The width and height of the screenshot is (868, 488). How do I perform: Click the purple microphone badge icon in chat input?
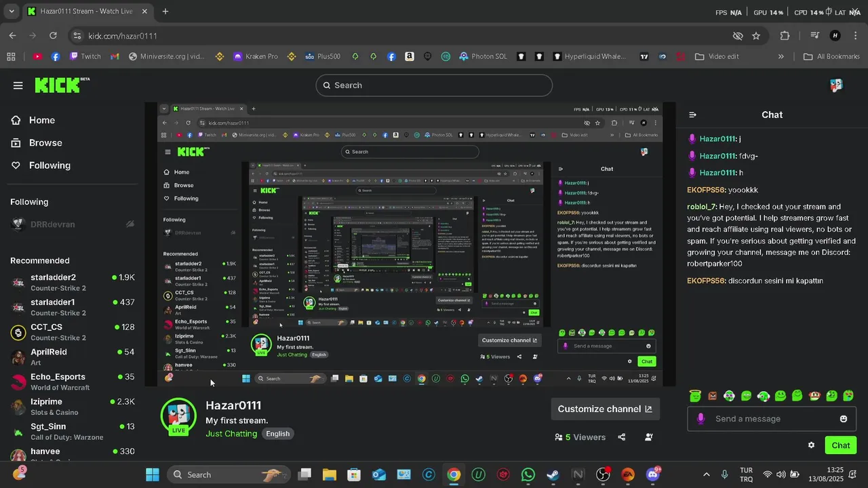click(x=701, y=419)
